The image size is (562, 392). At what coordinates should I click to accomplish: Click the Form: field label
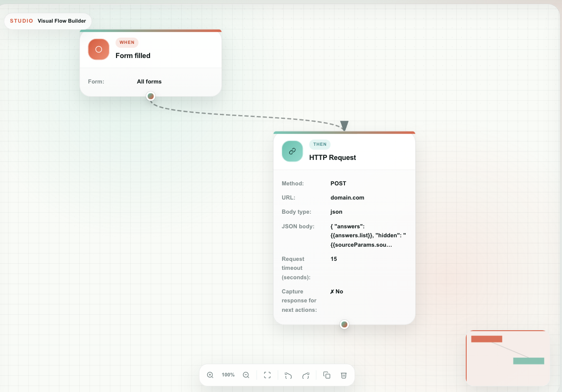[x=96, y=81]
